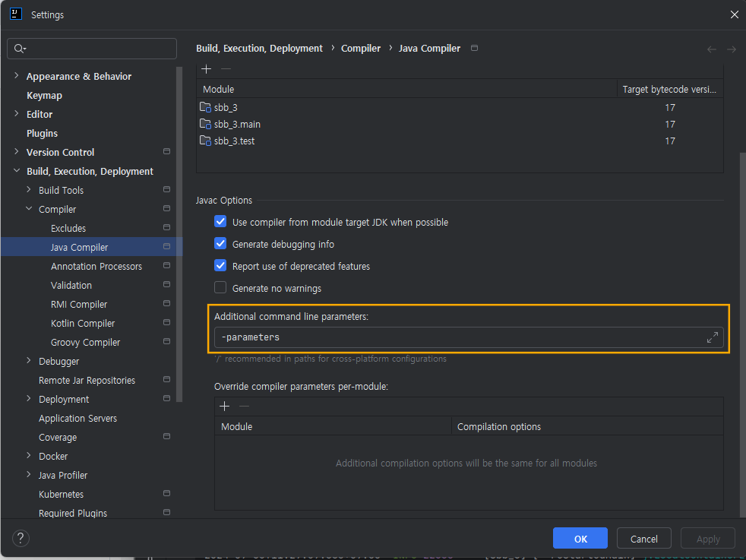Open Keymap settings page

click(44, 96)
